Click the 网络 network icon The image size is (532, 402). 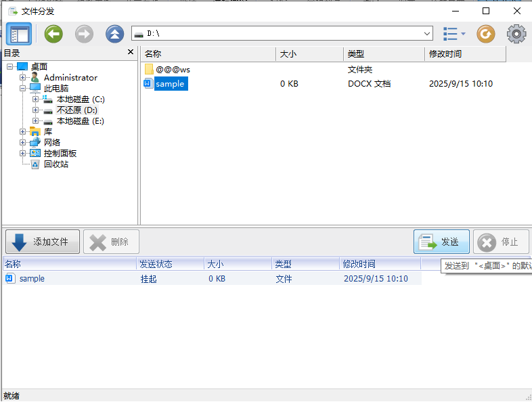click(x=35, y=143)
